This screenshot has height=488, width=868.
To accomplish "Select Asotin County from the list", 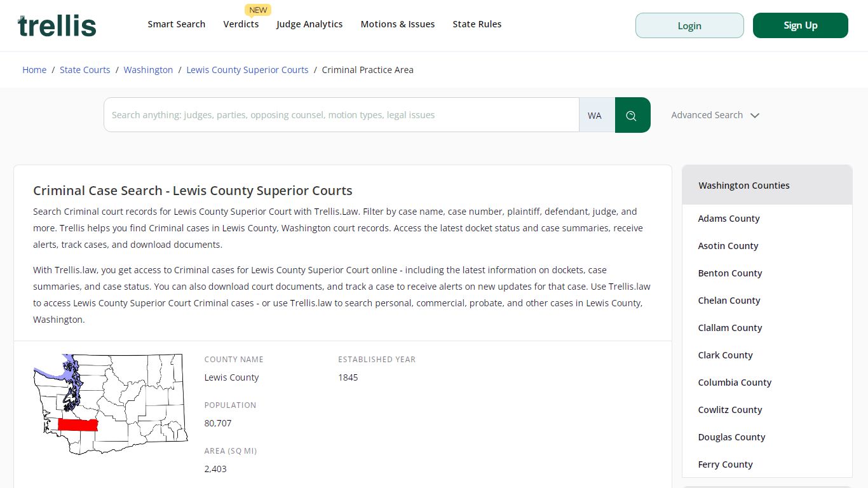I will coord(728,246).
